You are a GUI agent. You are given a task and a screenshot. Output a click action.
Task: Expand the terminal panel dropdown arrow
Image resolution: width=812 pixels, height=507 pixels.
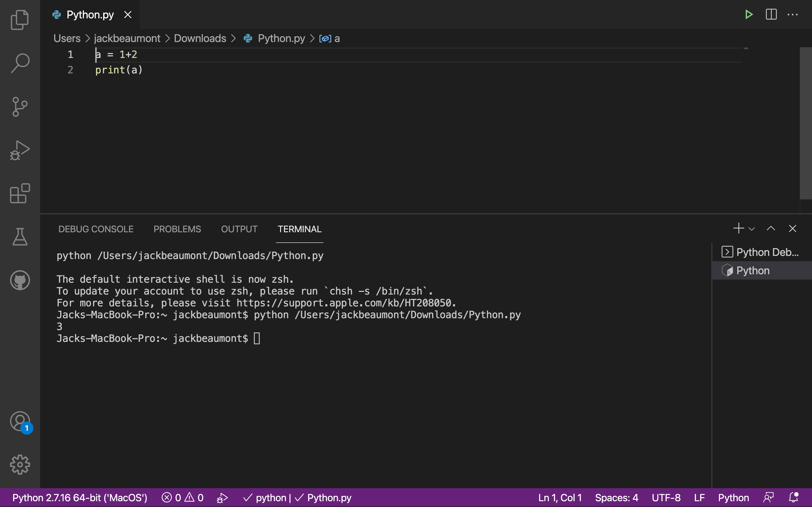[752, 228]
